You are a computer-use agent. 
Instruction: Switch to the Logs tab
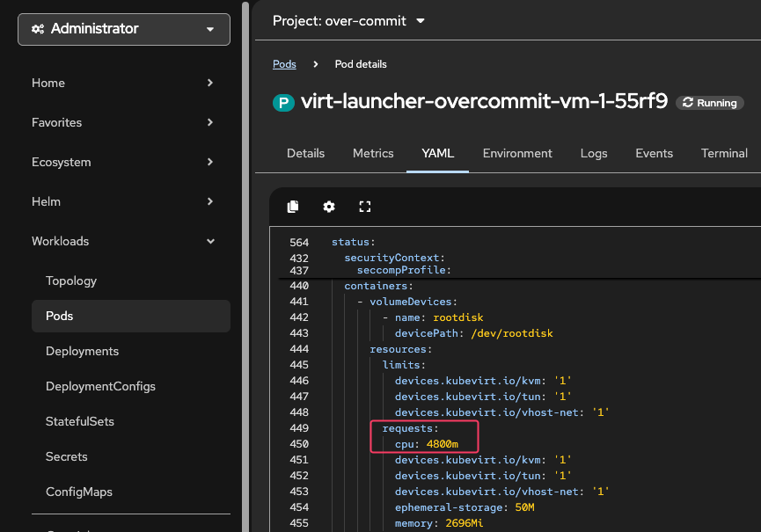point(594,153)
